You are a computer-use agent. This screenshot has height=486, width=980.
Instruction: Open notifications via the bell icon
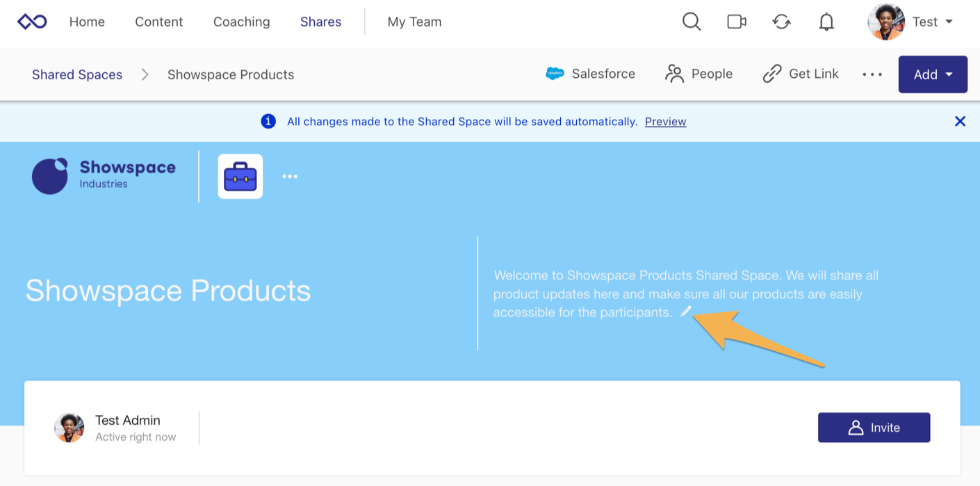tap(826, 22)
